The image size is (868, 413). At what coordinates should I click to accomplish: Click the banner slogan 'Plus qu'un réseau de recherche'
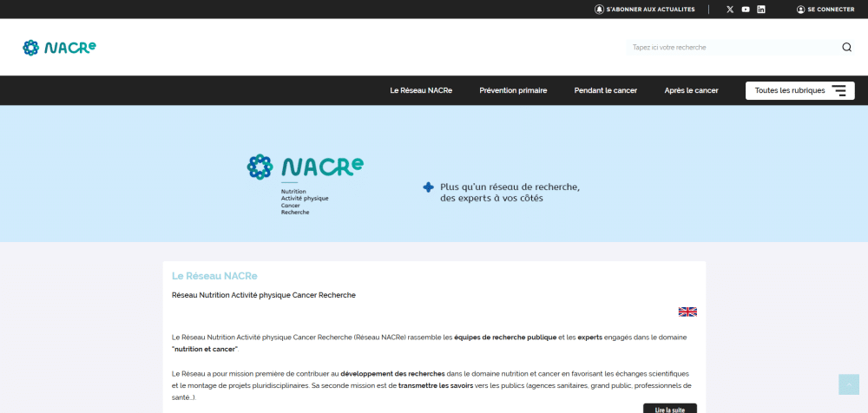pos(510,187)
